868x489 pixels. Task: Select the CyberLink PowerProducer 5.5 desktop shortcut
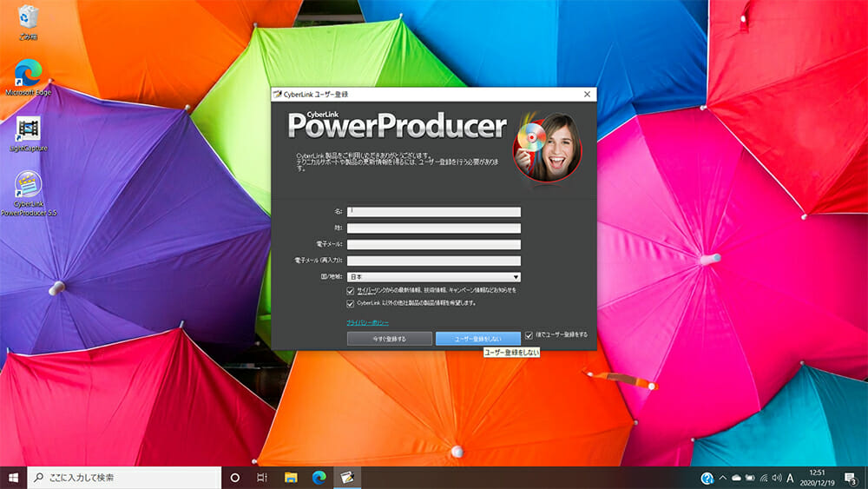[29, 193]
